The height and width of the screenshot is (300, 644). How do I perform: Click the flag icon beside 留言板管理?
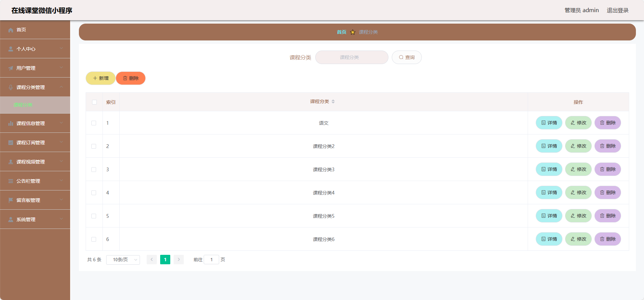tap(11, 201)
